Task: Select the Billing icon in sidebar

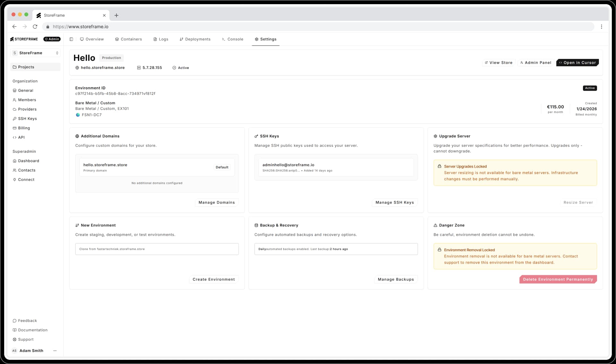Action: 14,128
